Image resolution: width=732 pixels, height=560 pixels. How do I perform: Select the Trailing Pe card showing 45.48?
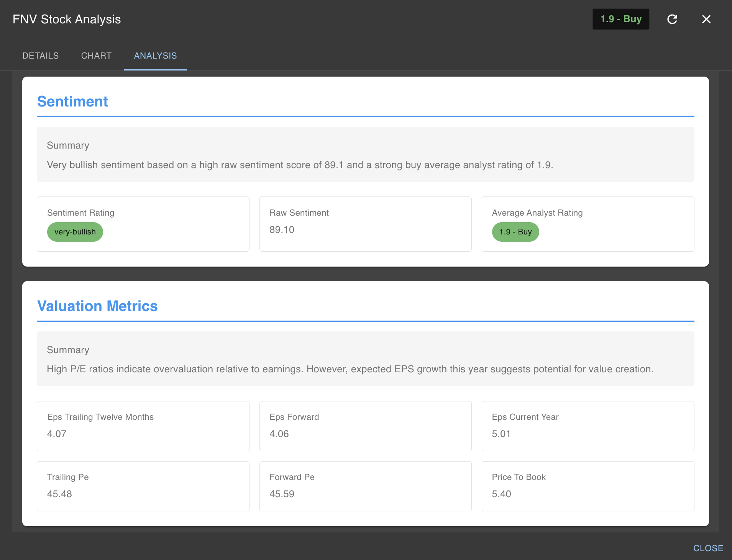pos(143,486)
